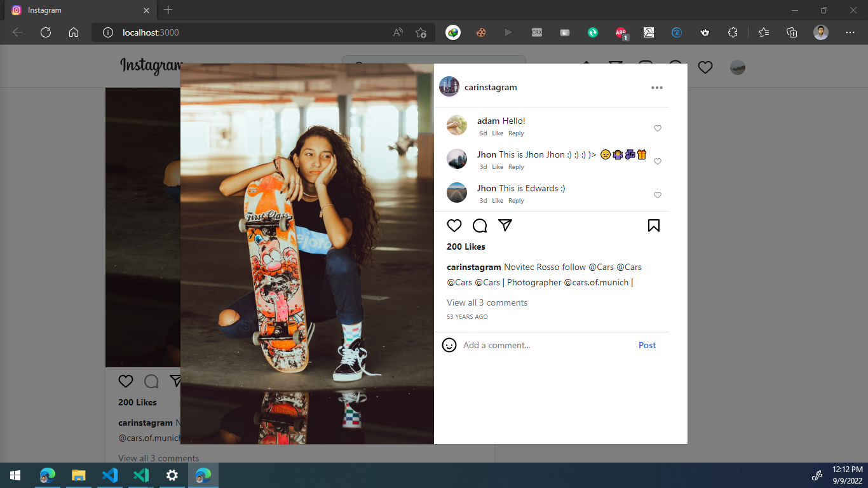868x488 pixels.
Task: Open the carinstagram username in the modal header
Action: [x=491, y=87]
